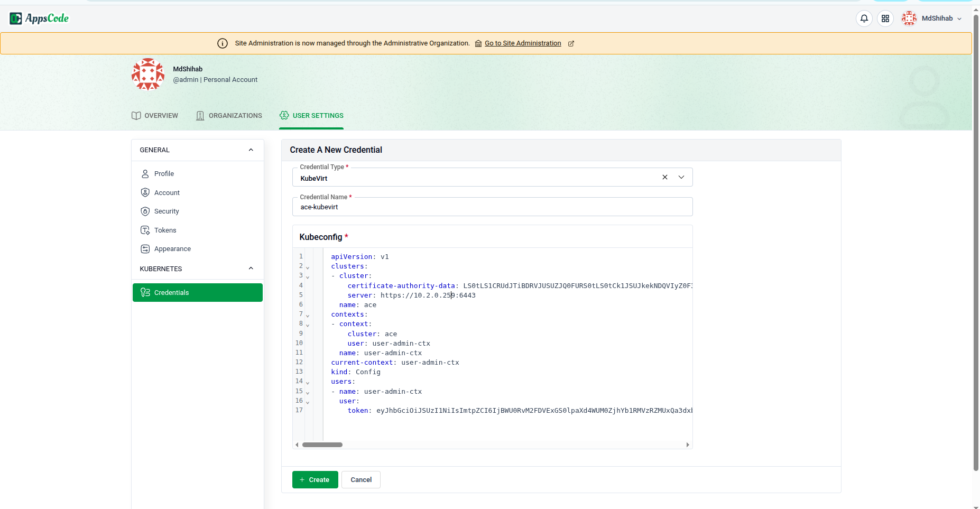The height and width of the screenshot is (509, 980).
Task: Click the external link icon in banner
Action: coord(571,43)
